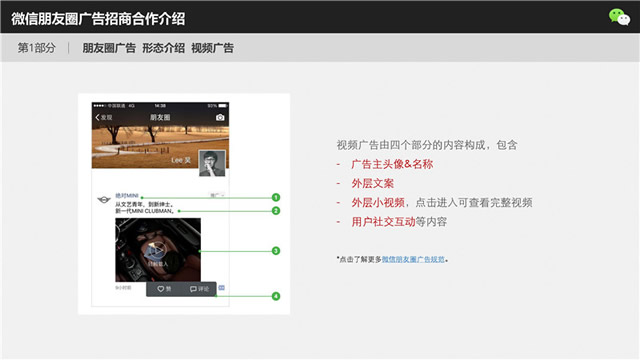Screen dimensions: 640x360
Task: Open the 推广 dropdown tag on the ad
Action: (x=217, y=196)
